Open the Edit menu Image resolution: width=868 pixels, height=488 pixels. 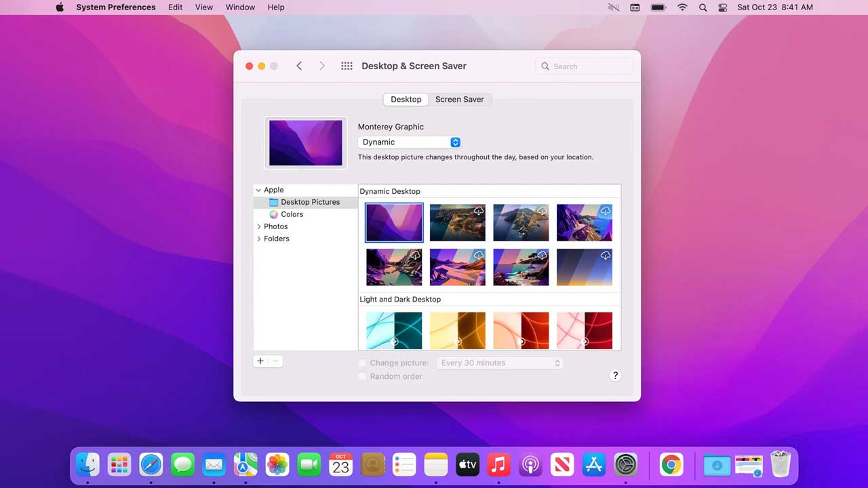[x=176, y=7]
